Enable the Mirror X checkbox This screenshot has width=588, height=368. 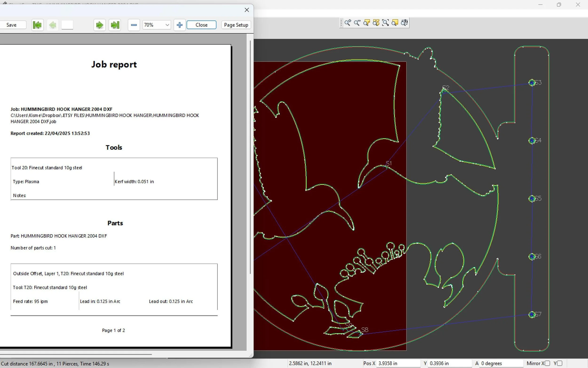[x=547, y=363]
